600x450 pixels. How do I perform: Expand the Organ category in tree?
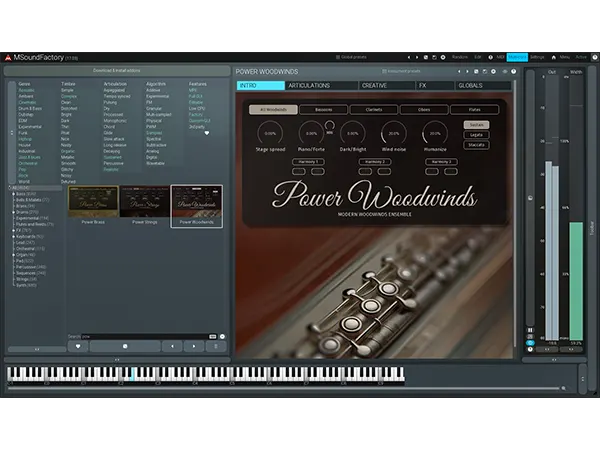(x=13, y=255)
